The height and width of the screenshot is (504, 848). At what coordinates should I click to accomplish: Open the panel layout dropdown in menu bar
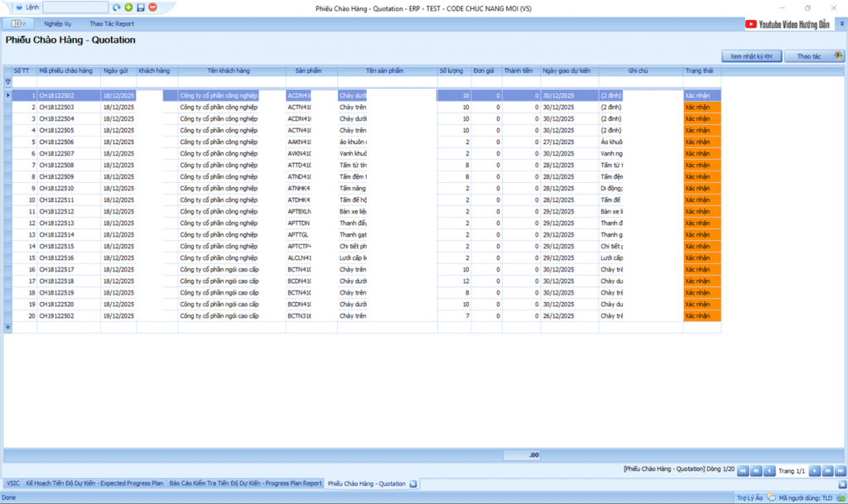(x=18, y=24)
